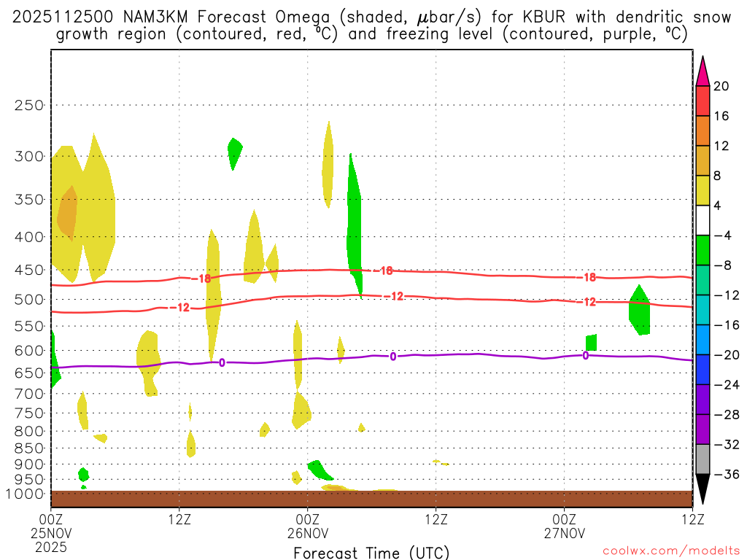Click the 1000 pressure level label
The width and height of the screenshot is (747, 560).
[x=26, y=494]
